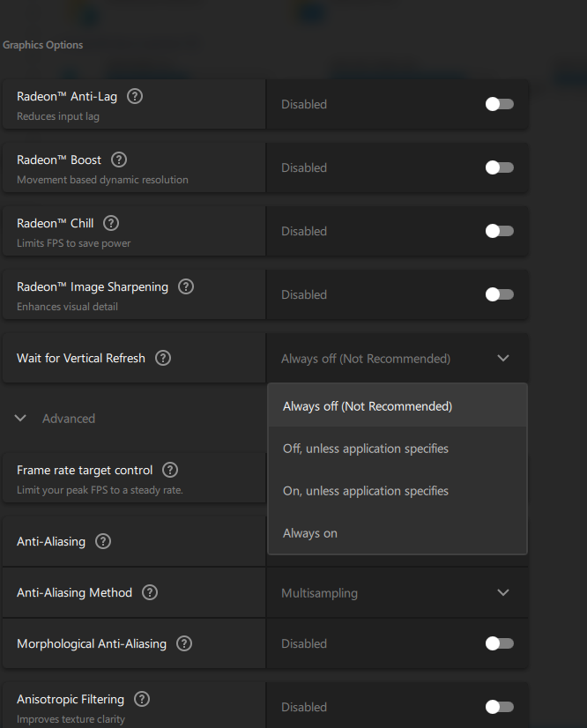Pick "Always off (Not Recommended)" in the list
This screenshot has height=728, width=587.
(x=368, y=406)
